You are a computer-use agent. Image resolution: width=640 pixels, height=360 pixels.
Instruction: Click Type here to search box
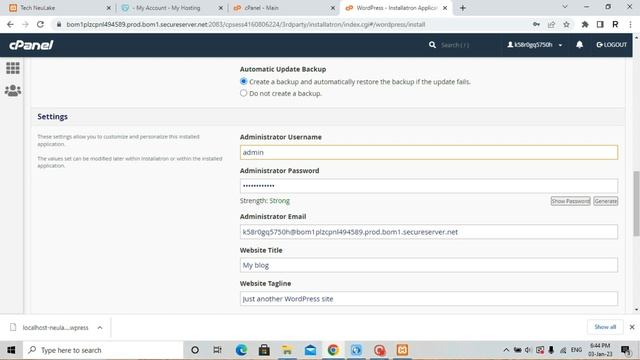(x=104, y=350)
